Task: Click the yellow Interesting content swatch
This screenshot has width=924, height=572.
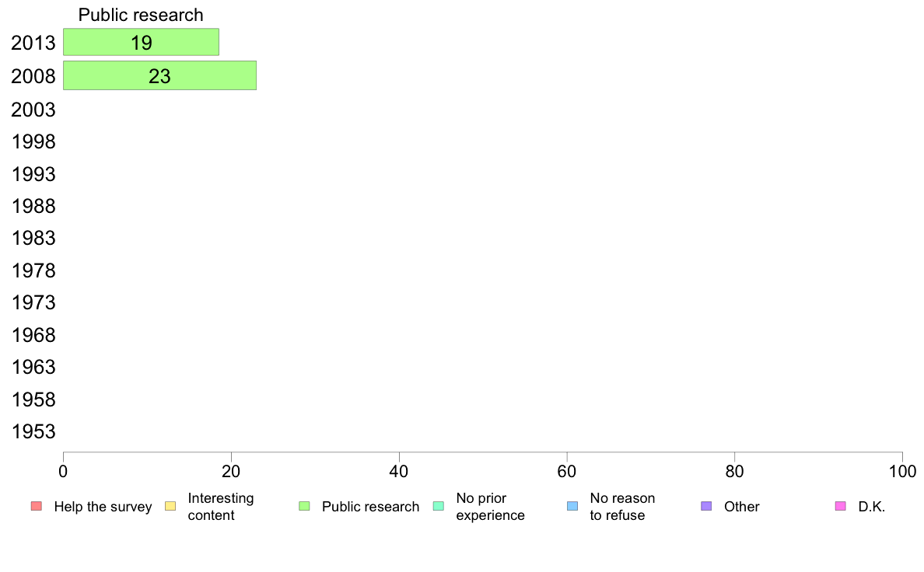Action: (x=170, y=507)
